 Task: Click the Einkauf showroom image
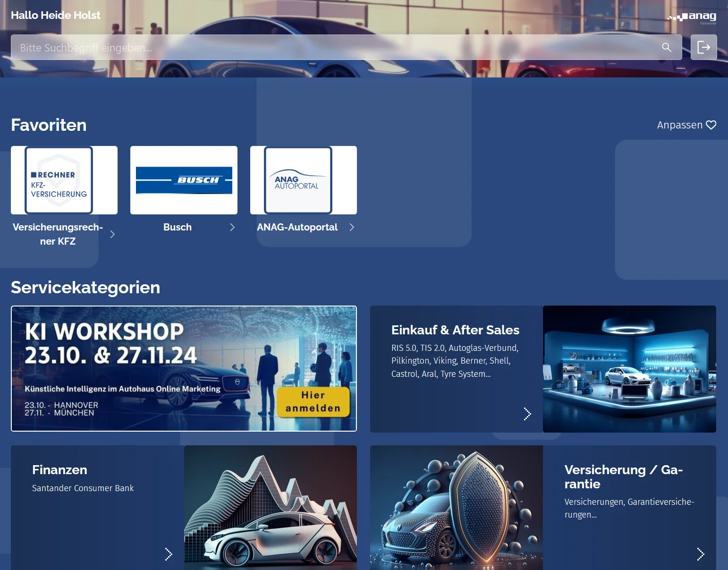pos(629,369)
